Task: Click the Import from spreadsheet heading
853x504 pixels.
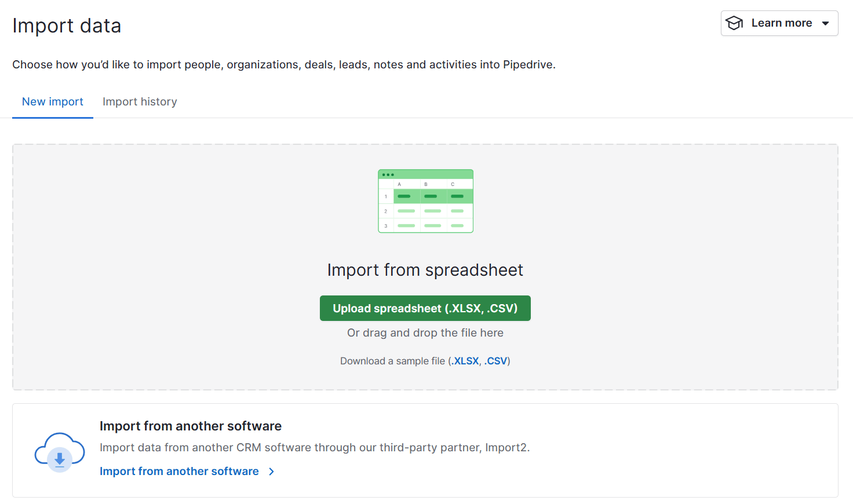Action: tap(425, 270)
